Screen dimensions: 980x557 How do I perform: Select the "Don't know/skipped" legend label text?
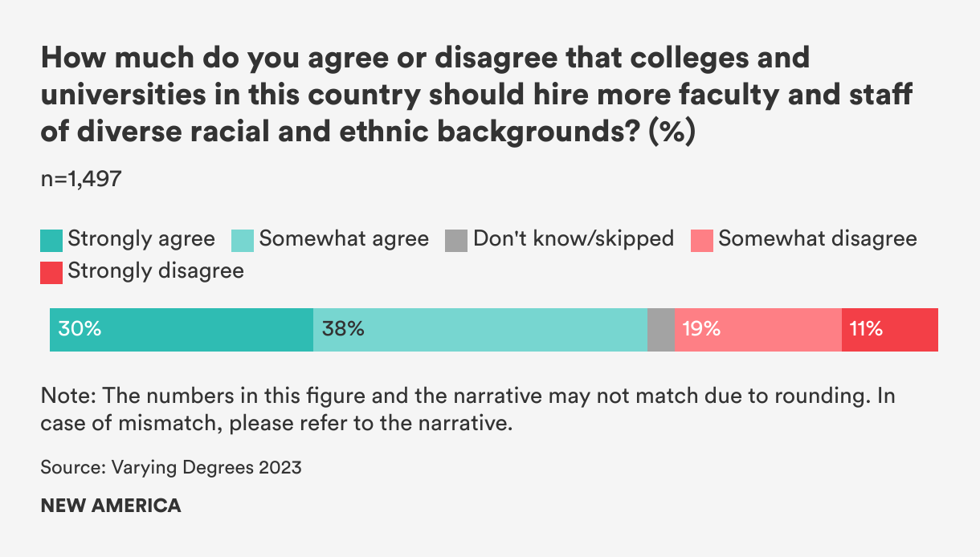(x=574, y=239)
